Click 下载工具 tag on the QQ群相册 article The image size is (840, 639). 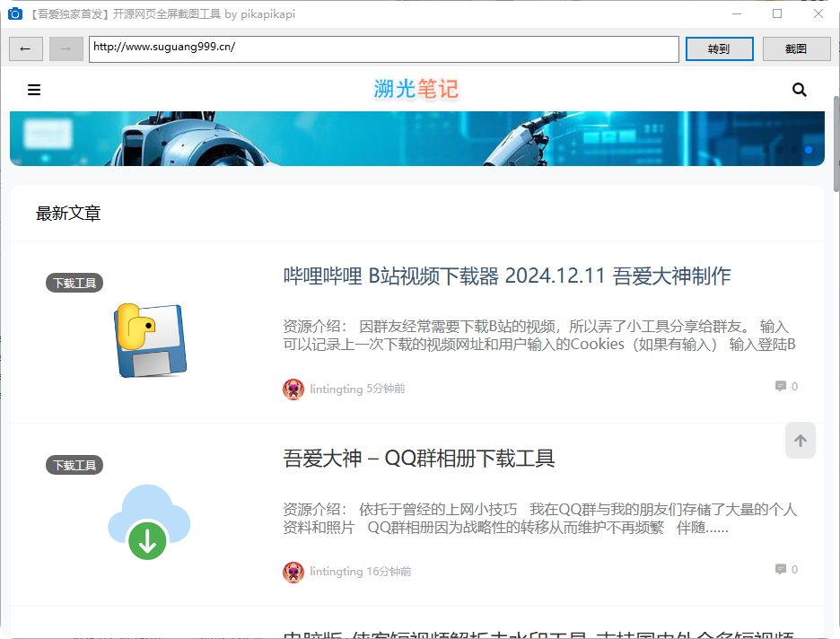74,465
